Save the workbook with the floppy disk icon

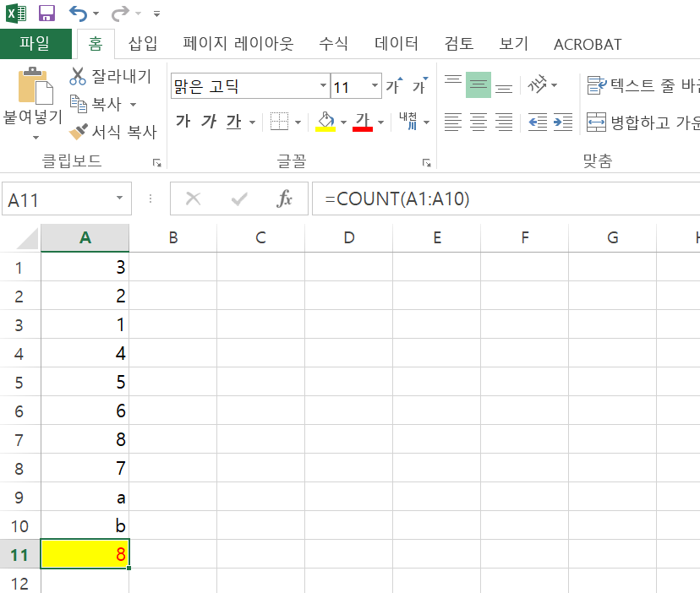pyautogui.click(x=46, y=14)
